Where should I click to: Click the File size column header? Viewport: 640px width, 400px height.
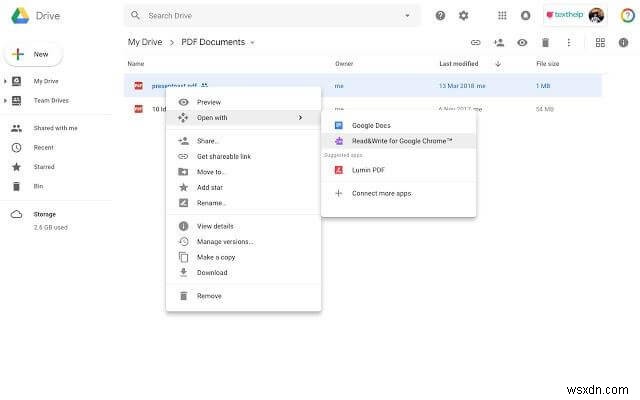(x=547, y=64)
